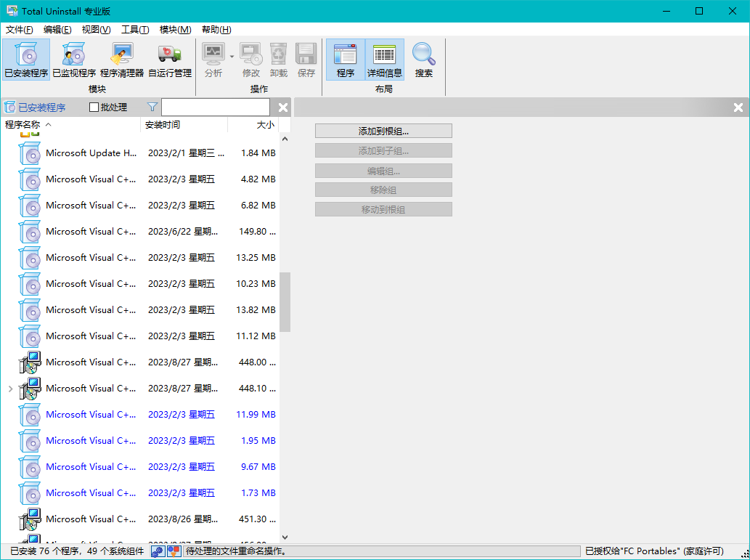Focus the program filter text box
The width and height of the screenshot is (750, 560).
click(x=216, y=107)
